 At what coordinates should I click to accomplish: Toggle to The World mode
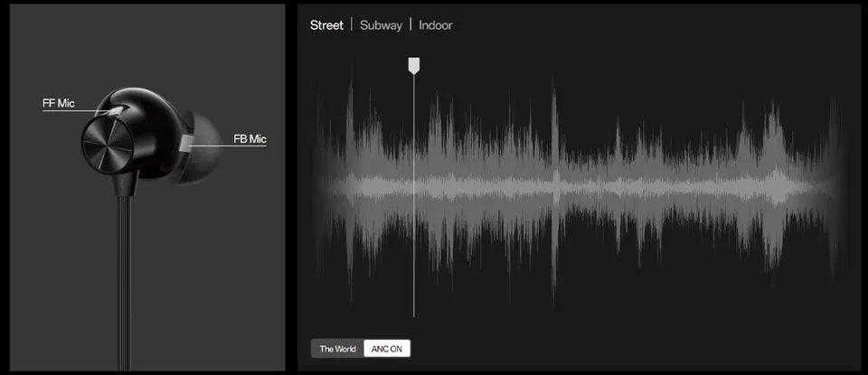(x=337, y=349)
